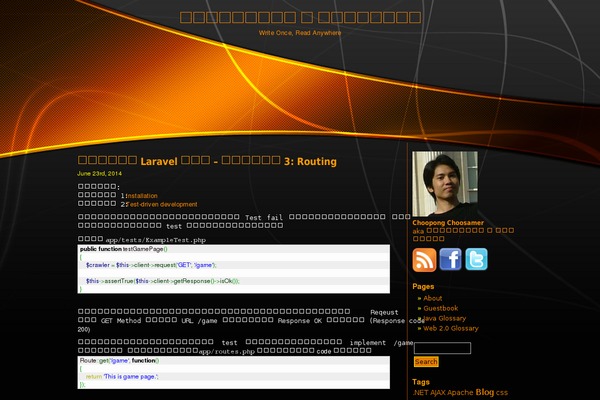
Task: Click the 'Tags' sidebar heading
Action: click(x=421, y=382)
